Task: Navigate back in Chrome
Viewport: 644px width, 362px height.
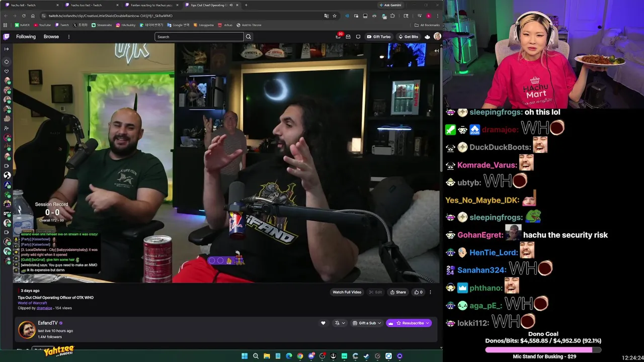Action: click(6, 16)
